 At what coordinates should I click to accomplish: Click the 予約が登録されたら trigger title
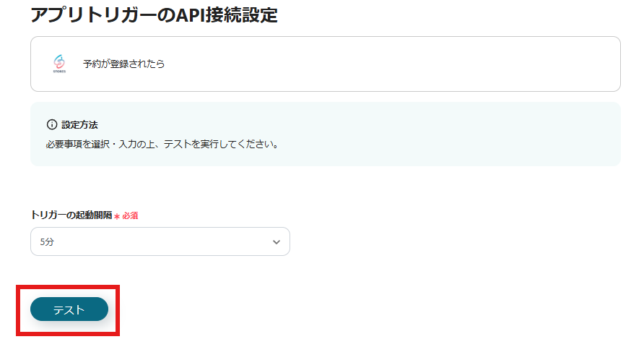(123, 64)
